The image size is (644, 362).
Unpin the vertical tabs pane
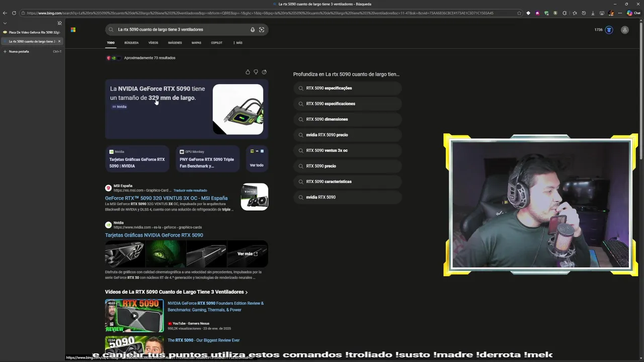point(59,23)
